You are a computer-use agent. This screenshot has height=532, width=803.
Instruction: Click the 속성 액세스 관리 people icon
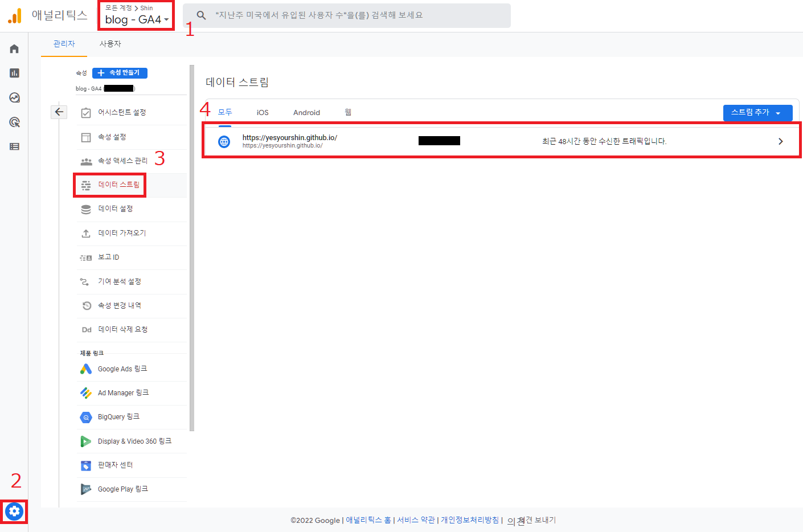pyautogui.click(x=86, y=161)
